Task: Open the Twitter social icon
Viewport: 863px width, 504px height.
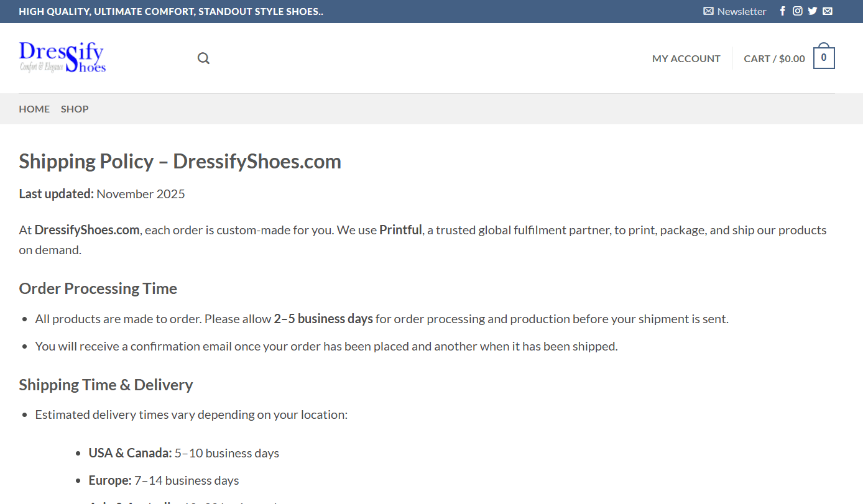Action: coord(813,11)
